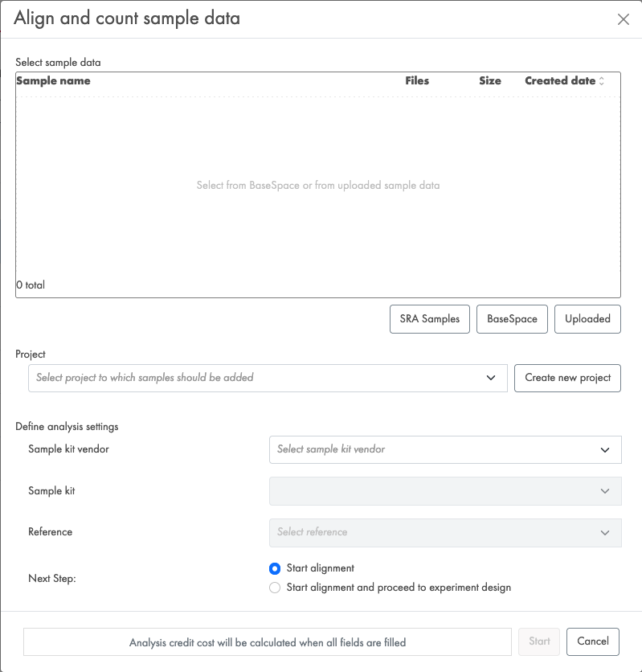Click the Sample kit vendor chevron arrow
Image resolution: width=642 pixels, height=672 pixels.
click(605, 450)
